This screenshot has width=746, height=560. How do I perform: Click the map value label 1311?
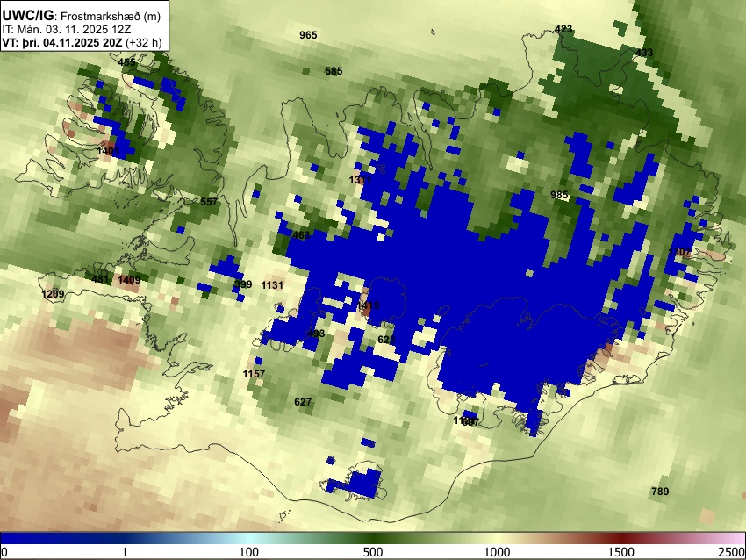360,180
